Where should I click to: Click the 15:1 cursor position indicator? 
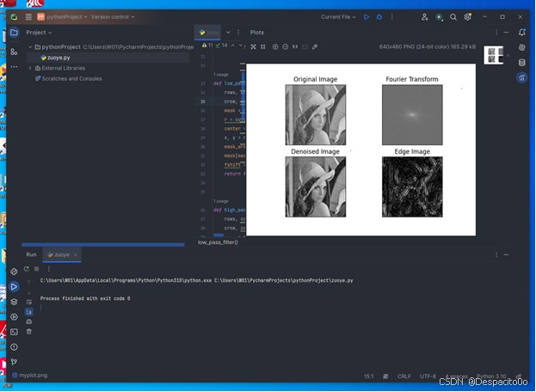pyautogui.click(x=368, y=377)
